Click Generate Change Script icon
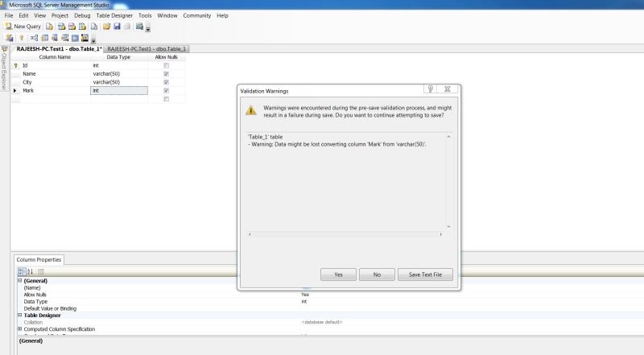Screen dimensions: 644x355 [x=9, y=38]
